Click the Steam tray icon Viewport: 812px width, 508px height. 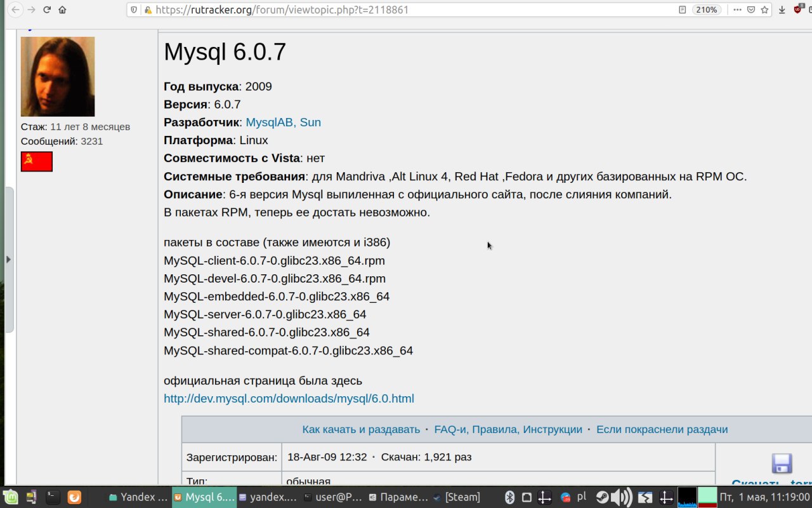[602, 497]
